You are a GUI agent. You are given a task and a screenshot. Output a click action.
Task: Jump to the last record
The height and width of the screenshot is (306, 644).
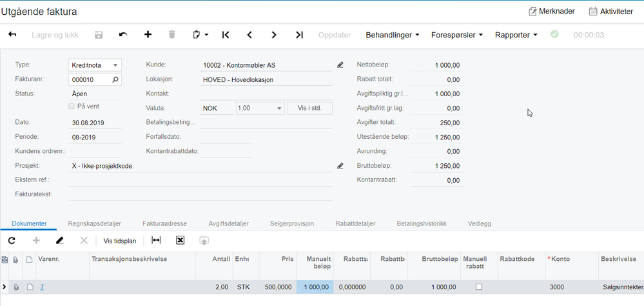(x=299, y=35)
